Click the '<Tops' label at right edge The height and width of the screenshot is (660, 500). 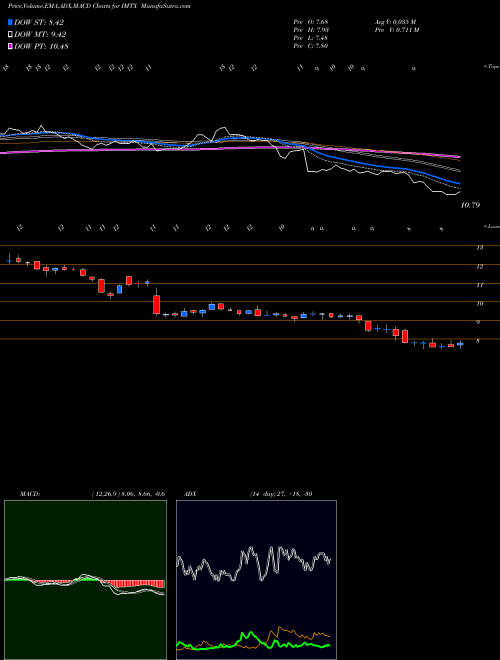[x=491, y=67]
